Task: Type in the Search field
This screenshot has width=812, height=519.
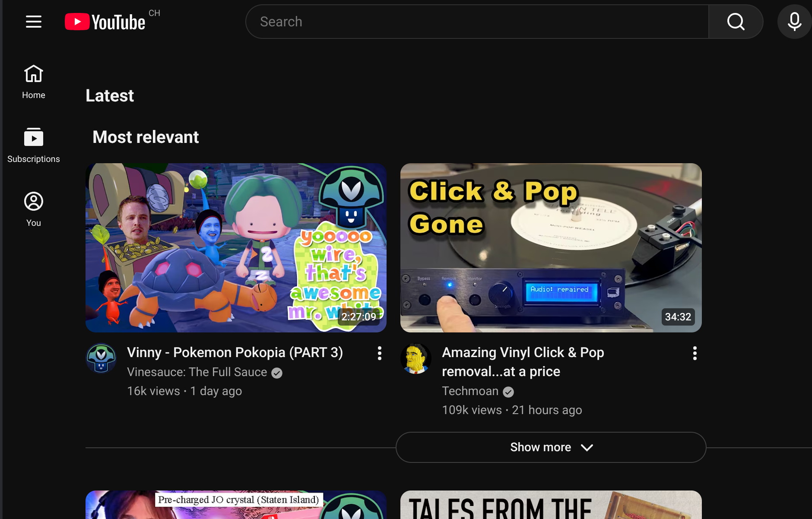Action: (x=475, y=22)
